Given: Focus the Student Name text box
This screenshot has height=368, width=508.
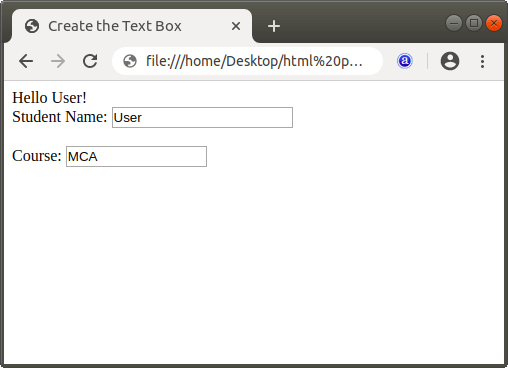Looking at the screenshot, I should 202,117.
